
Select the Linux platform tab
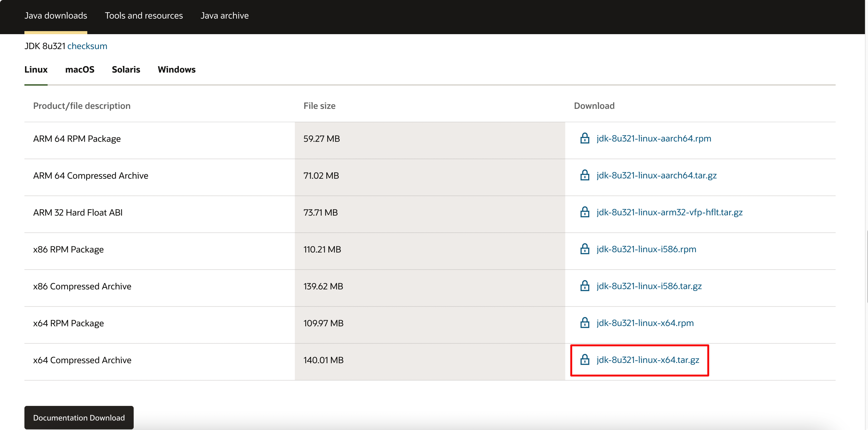click(36, 69)
